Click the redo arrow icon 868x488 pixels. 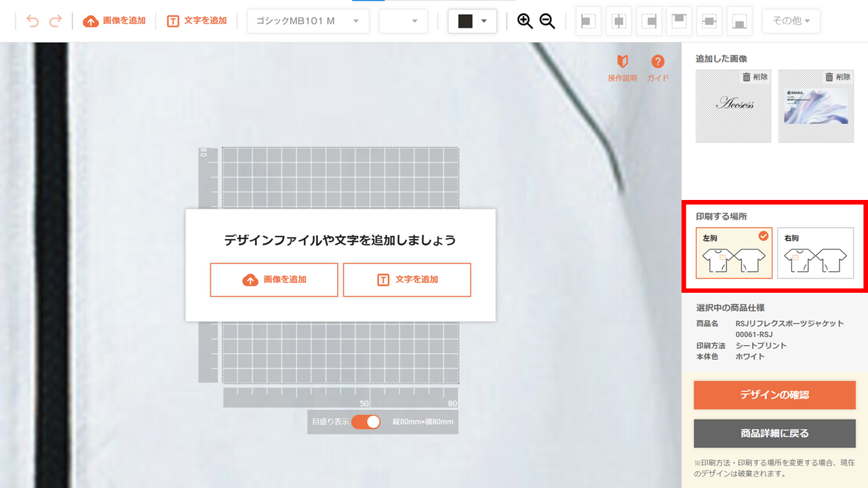[56, 21]
